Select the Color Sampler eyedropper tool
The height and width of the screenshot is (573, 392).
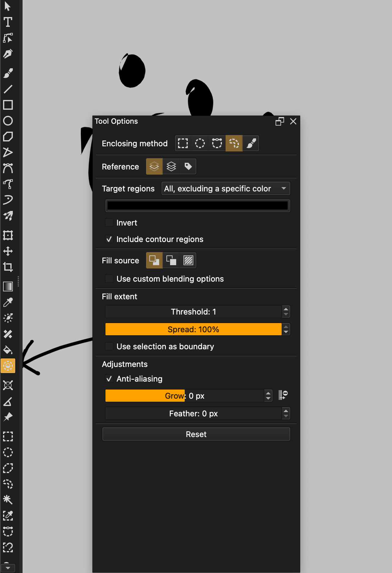(x=8, y=302)
